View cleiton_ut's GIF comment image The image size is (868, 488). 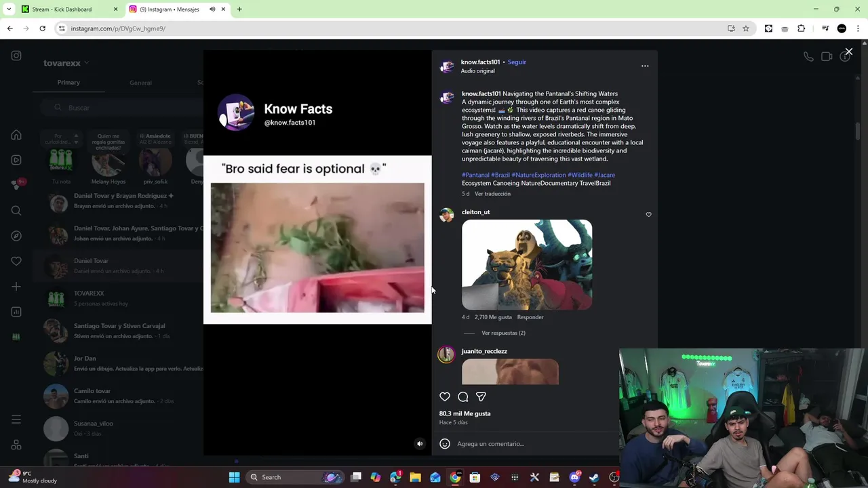click(527, 264)
